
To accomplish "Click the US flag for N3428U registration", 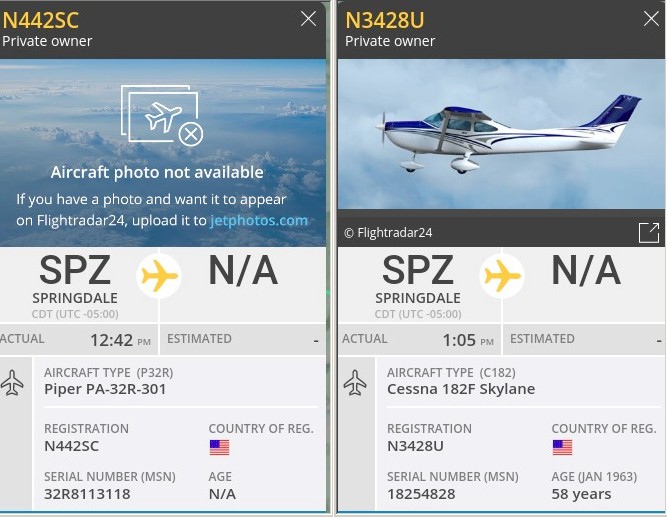I will coord(562,447).
